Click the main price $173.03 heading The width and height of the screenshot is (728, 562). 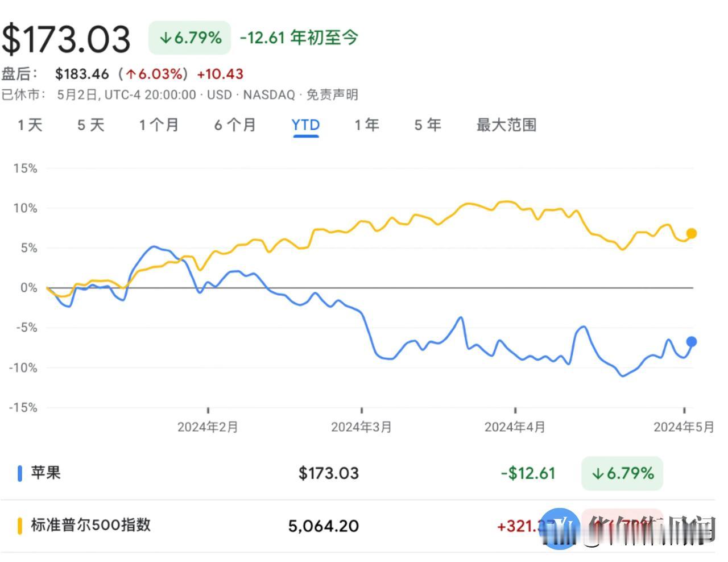(66, 39)
